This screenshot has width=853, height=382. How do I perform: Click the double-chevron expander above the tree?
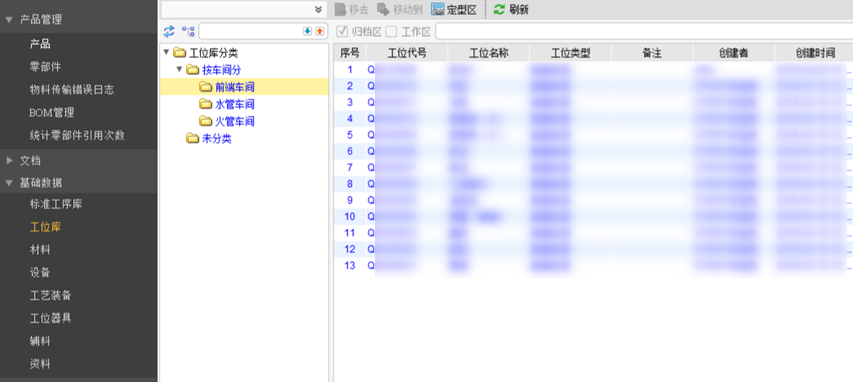tap(318, 9)
